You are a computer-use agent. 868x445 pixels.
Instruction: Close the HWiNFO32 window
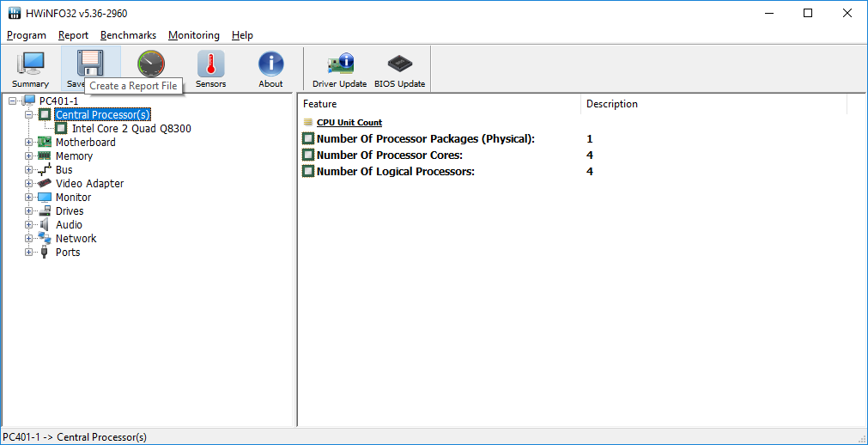[x=847, y=13]
